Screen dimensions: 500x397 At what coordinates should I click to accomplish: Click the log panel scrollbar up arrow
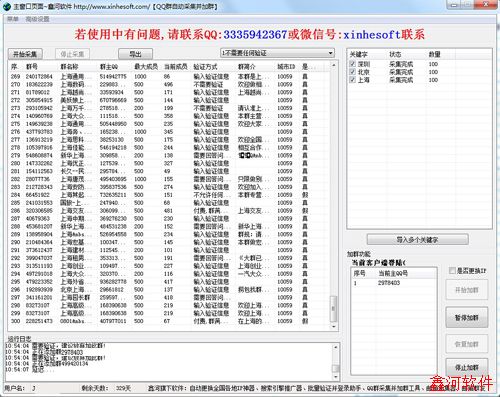point(336,347)
